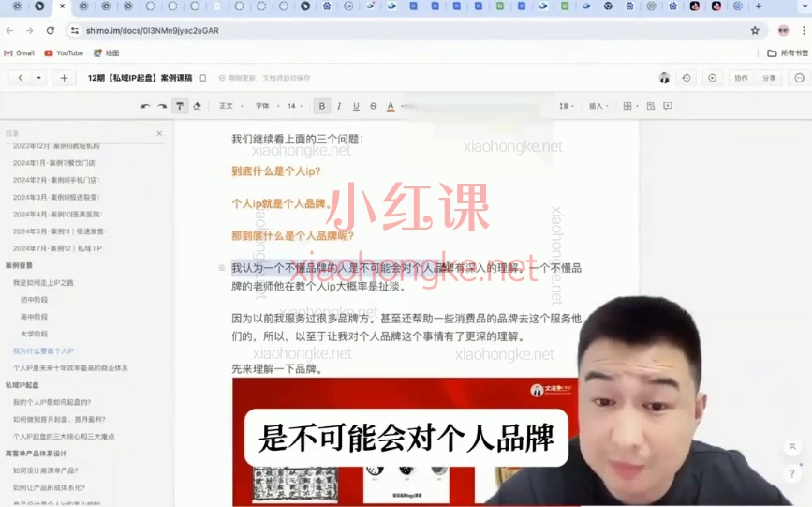Jump to 2024年4月·案例10医美医院

57,214
